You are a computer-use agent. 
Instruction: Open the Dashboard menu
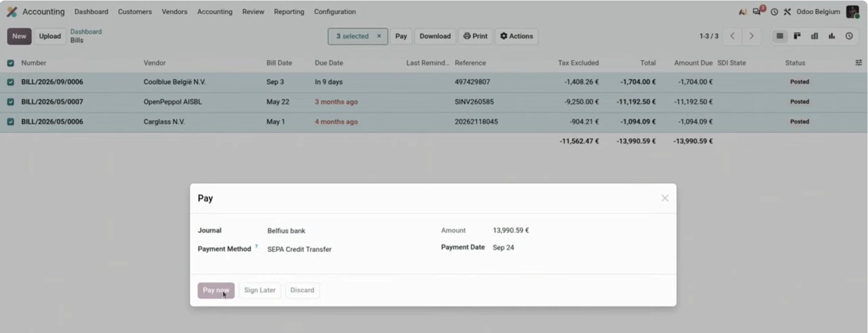point(91,11)
